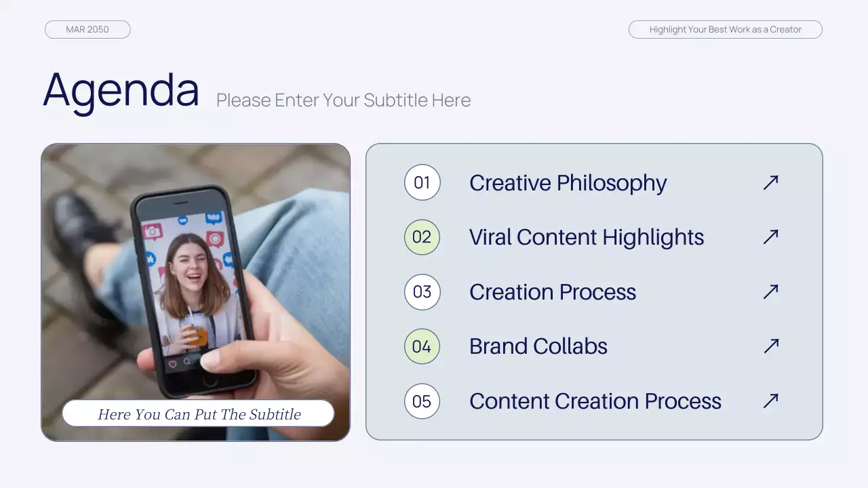
Task: Select the green 04 number circle
Action: coord(422,346)
